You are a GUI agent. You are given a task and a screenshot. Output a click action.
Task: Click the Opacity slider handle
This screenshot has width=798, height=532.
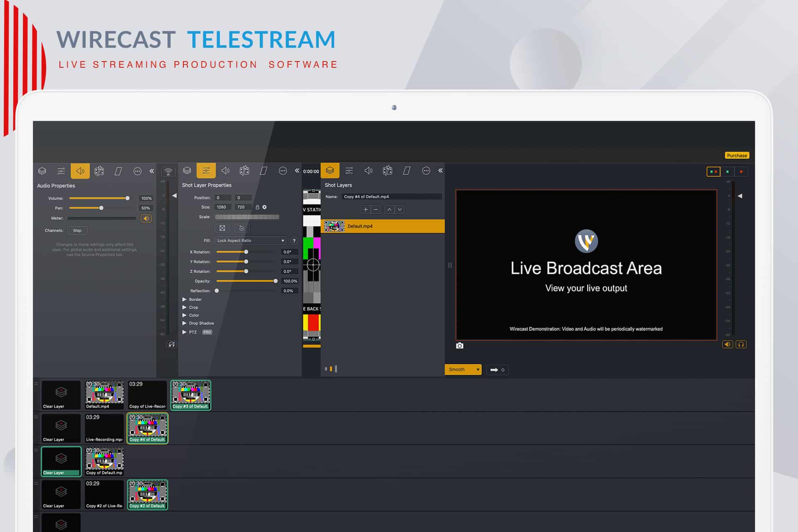point(276,281)
